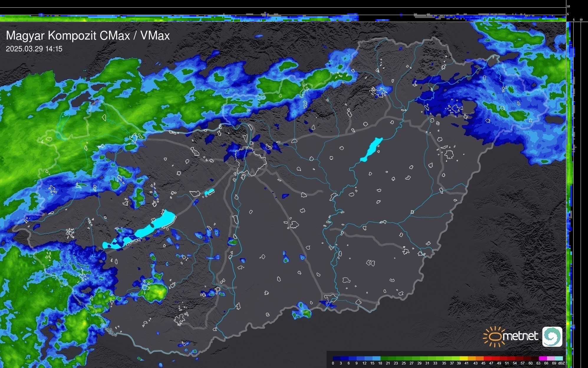
Task: Click the dark blue 0 dBZ legend swatch
Action: pyautogui.click(x=337, y=358)
